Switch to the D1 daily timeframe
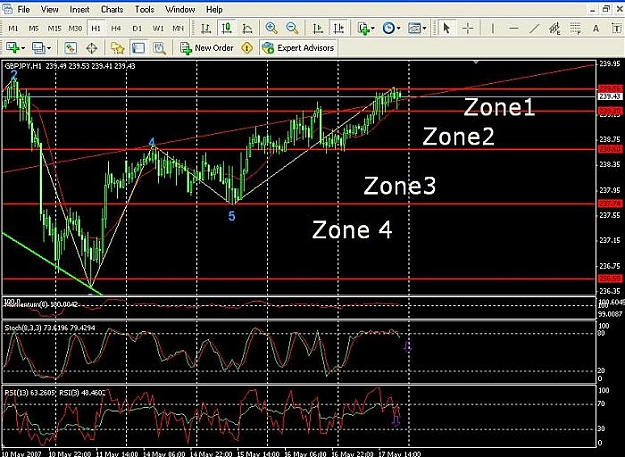Image resolution: width=625 pixels, height=457 pixels. click(x=137, y=28)
